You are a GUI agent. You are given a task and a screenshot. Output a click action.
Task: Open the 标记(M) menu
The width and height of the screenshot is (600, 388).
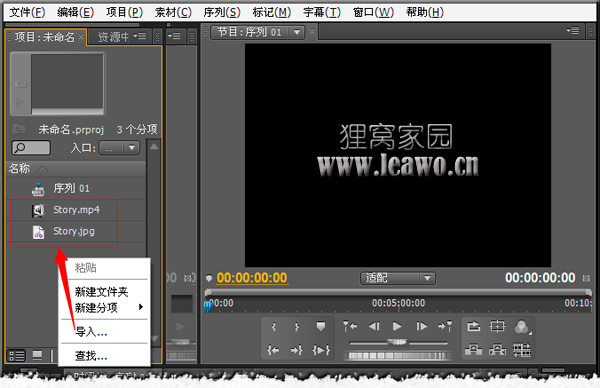tap(272, 12)
